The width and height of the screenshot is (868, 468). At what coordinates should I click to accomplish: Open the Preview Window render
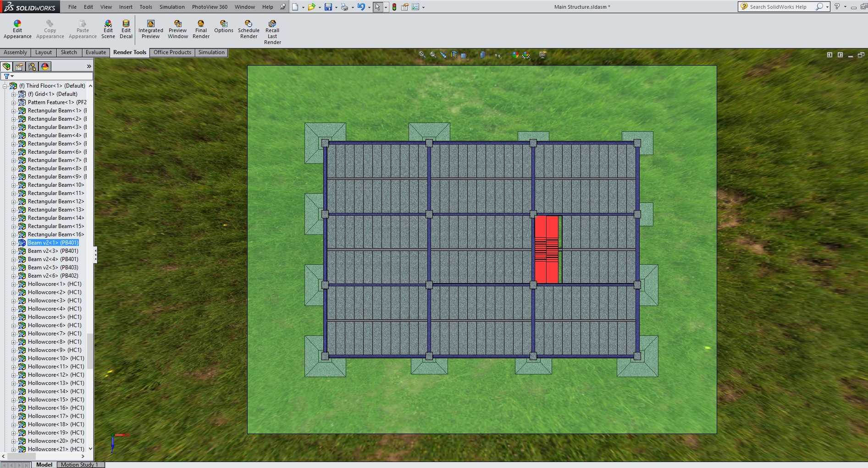click(178, 29)
